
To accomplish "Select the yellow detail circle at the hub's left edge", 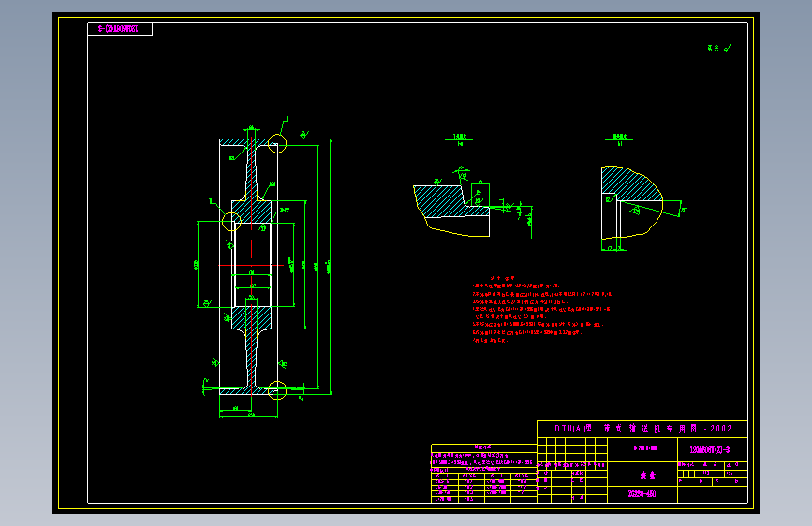I will [231, 222].
